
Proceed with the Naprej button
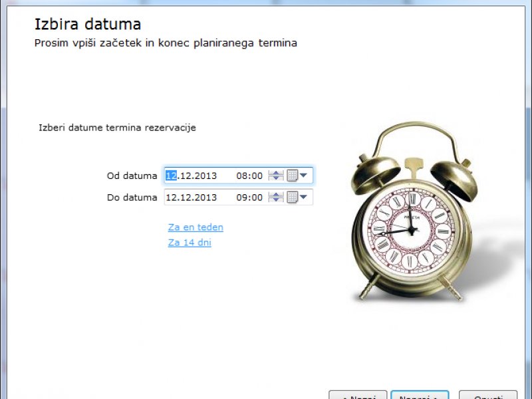420,395
